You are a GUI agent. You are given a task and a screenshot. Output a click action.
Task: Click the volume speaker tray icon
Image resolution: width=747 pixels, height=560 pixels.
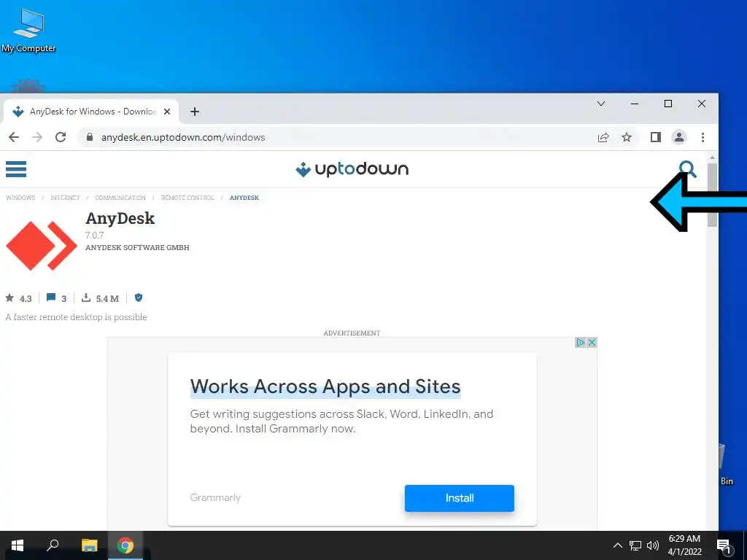tap(652, 545)
